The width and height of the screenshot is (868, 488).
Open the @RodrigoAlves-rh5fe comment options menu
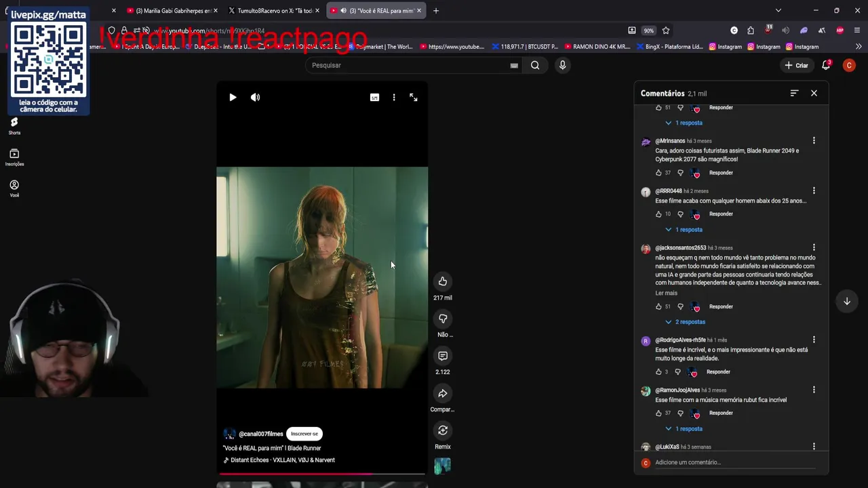[814, 340]
